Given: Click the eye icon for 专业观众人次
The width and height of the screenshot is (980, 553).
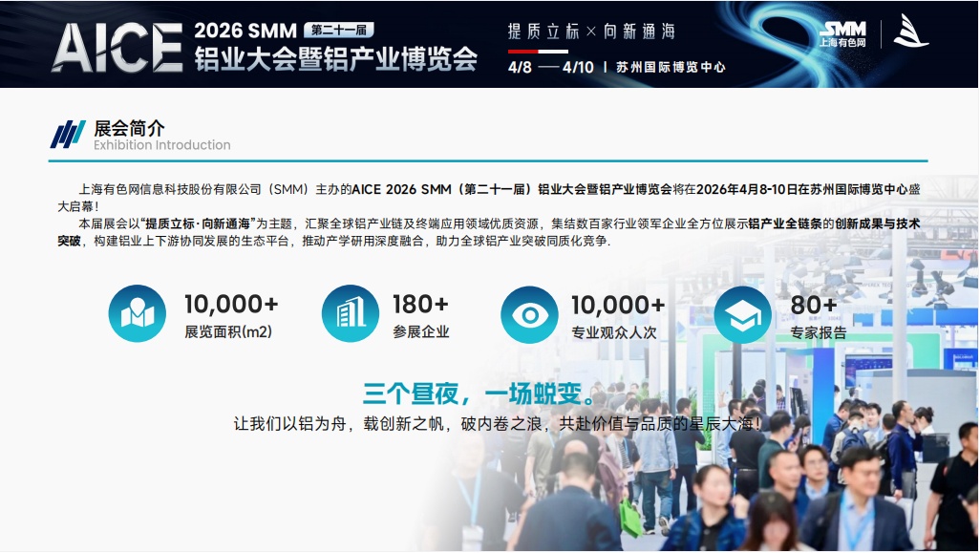Looking at the screenshot, I should (x=529, y=314).
